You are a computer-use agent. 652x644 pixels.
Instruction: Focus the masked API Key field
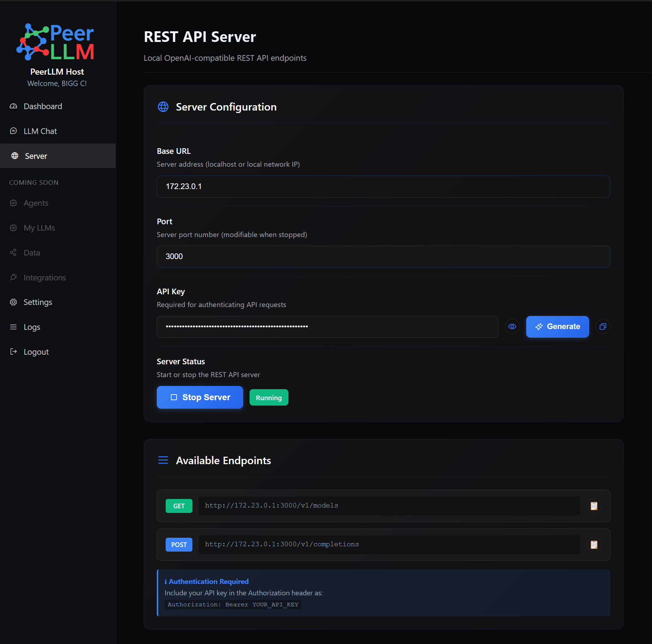tap(327, 327)
